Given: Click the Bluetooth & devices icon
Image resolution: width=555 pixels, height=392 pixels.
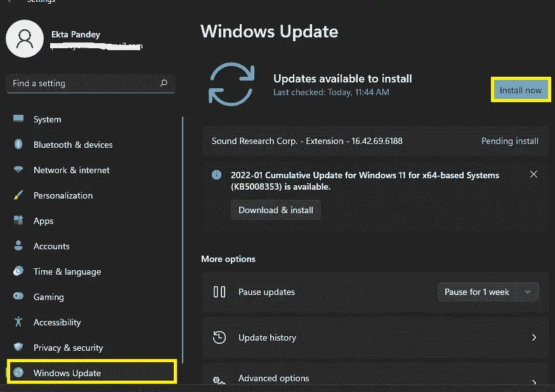Looking at the screenshot, I should (18, 144).
